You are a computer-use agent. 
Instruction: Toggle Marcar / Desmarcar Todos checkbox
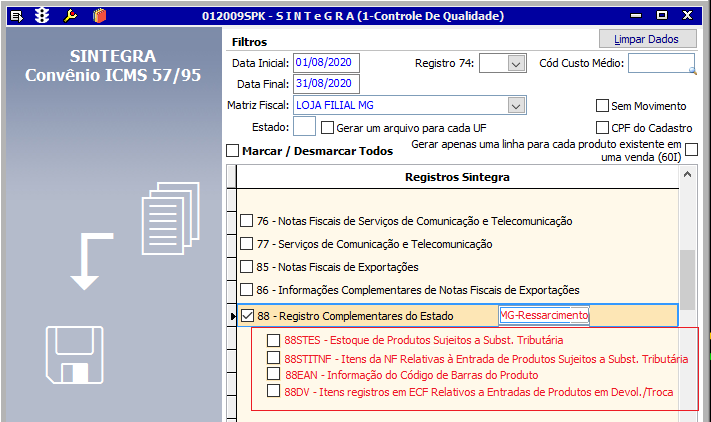(x=233, y=150)
